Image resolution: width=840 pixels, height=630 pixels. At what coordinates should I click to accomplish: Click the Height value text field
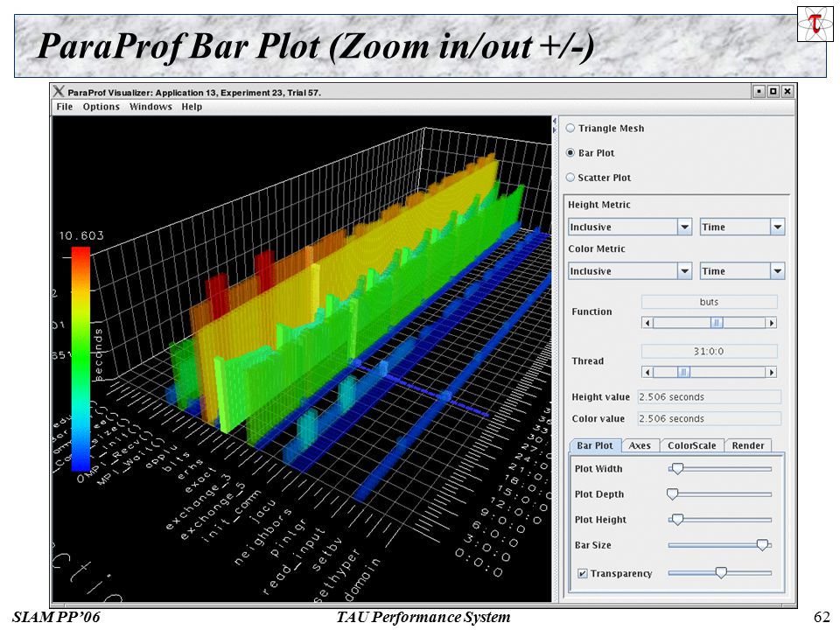pos(710,397)
